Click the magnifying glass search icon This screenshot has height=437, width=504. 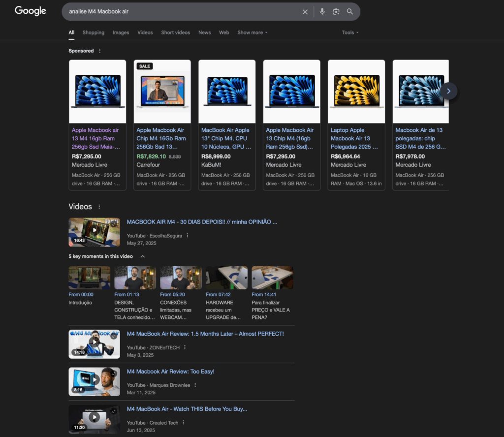point(350,11)
